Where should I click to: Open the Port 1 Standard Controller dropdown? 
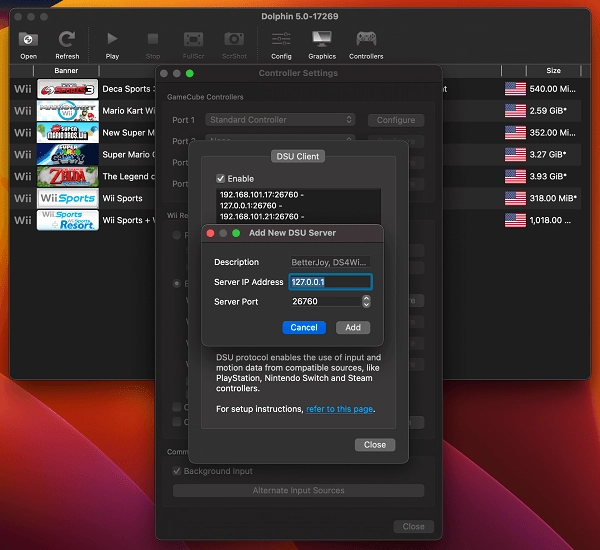280,120
